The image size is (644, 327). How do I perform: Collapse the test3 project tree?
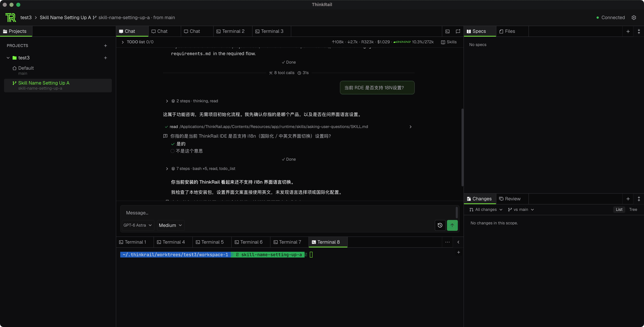[x=8, y=58]
